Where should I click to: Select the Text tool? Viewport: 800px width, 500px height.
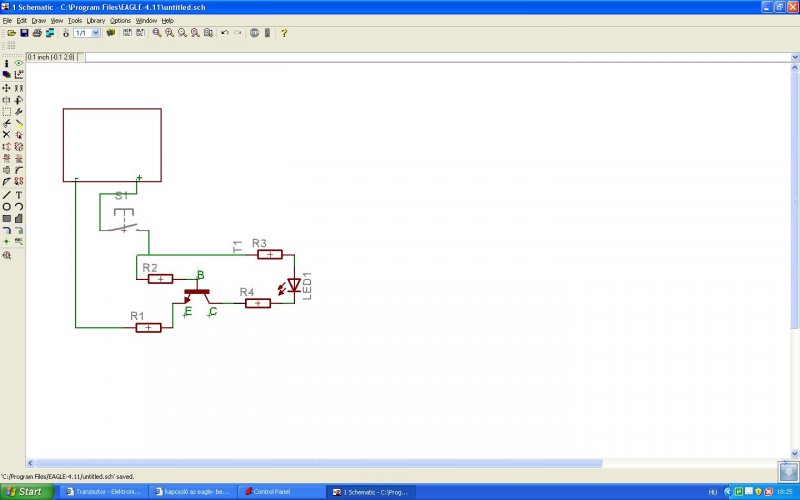pyautogui.click(x=19, y=195)
